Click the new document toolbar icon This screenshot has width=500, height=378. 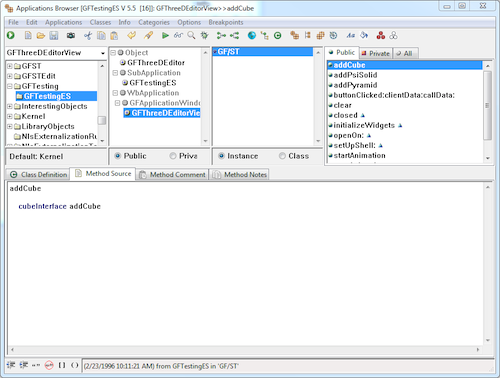point(28,35)
